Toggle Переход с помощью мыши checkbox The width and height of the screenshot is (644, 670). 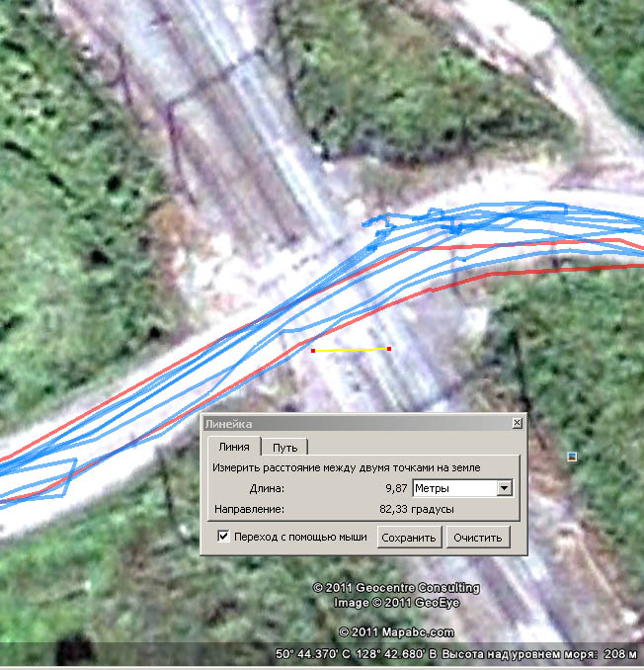[x=223, y=537]
